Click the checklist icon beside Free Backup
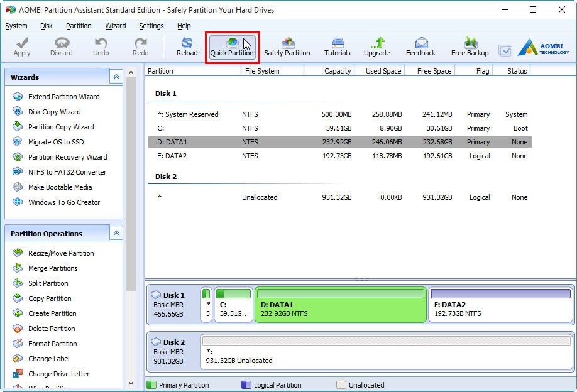The width and height of the screenshot is (577, 392). pos(505,50)
